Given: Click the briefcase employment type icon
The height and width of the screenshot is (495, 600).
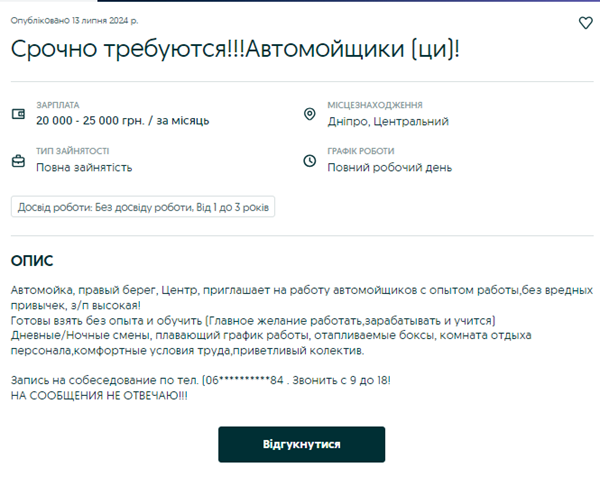Looking at the screenshot, I should (x=18, y=160).
